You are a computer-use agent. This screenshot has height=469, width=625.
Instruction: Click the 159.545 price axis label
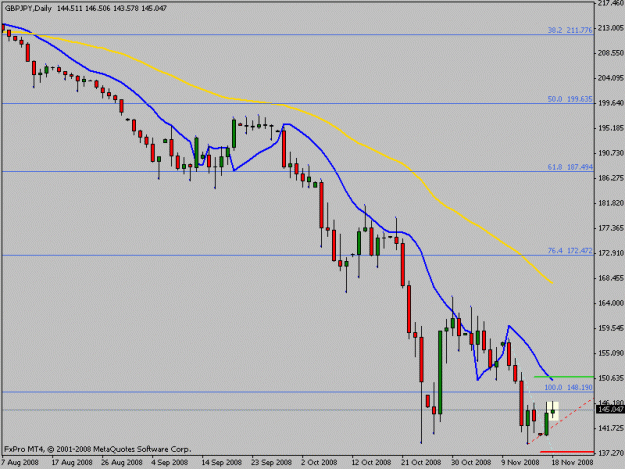pyautogui.click(x=610, y=328)
